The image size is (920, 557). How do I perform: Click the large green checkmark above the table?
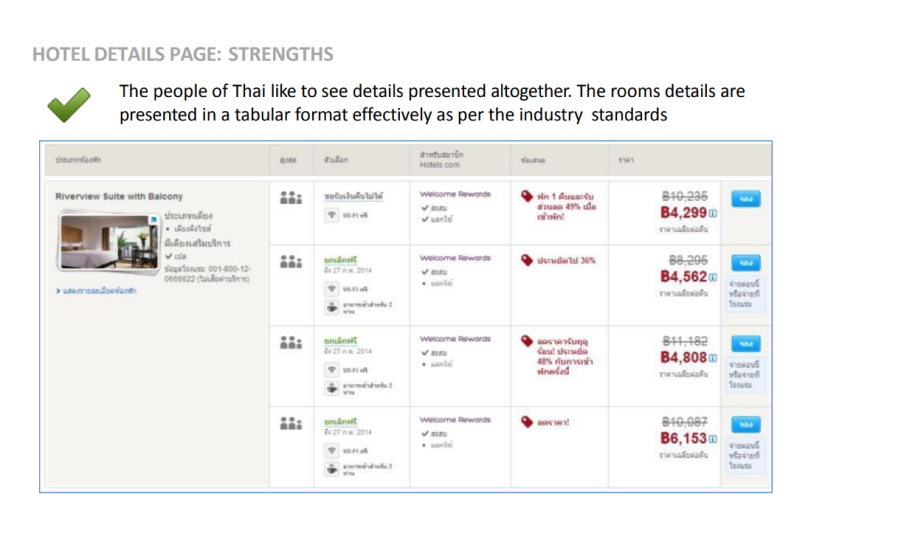click(69, 102)
